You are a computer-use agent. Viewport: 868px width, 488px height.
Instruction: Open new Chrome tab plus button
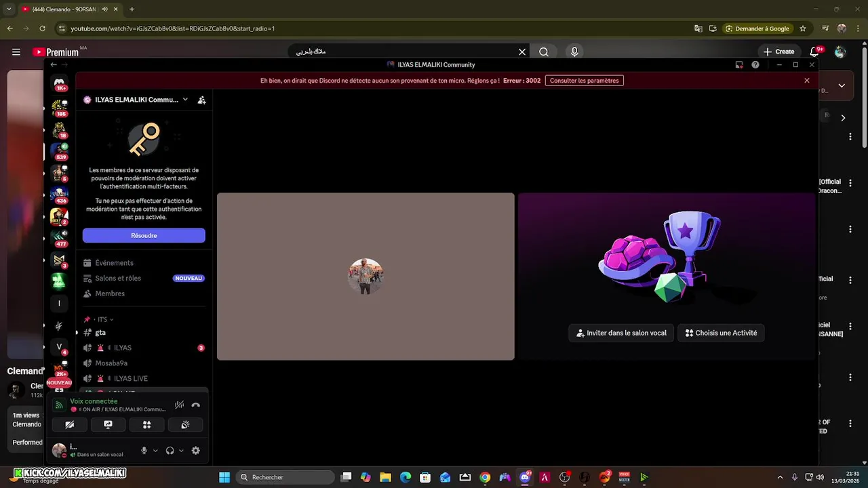click(132, 9)
